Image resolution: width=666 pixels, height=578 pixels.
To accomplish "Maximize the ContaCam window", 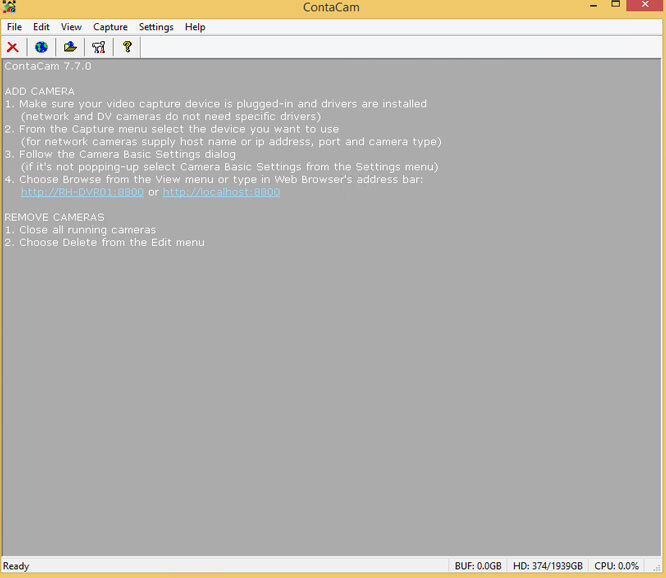I will click(x=615, y=5).
